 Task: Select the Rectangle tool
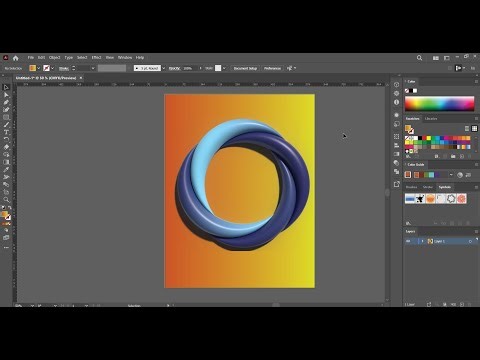point(6,117)
